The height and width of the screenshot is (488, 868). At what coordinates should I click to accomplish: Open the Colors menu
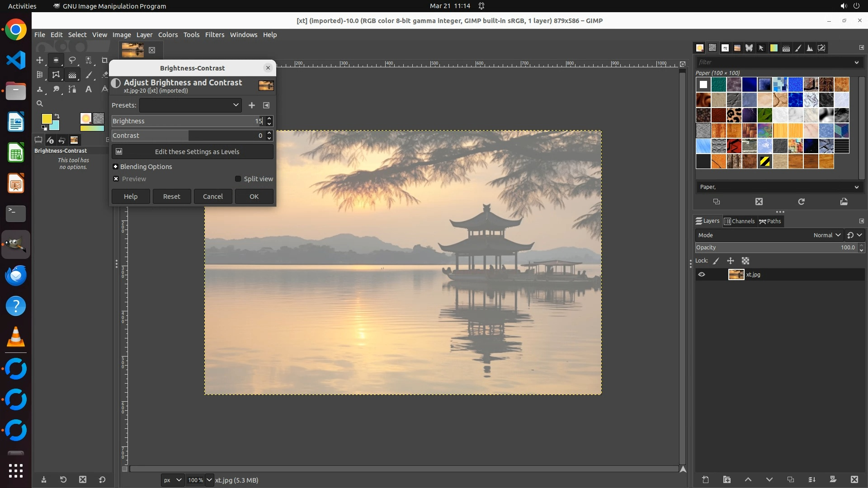coord(168,35)
